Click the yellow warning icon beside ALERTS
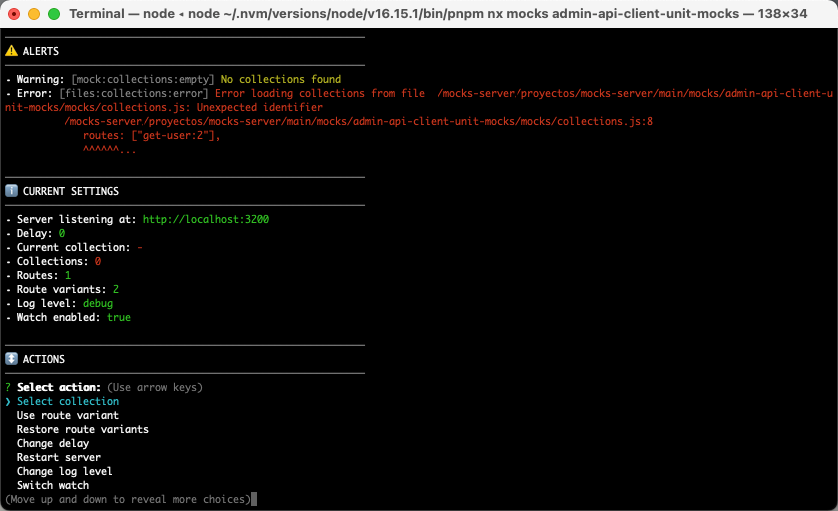Image resolution: width=838 pixels, height=511 pixels. (11, 51)
